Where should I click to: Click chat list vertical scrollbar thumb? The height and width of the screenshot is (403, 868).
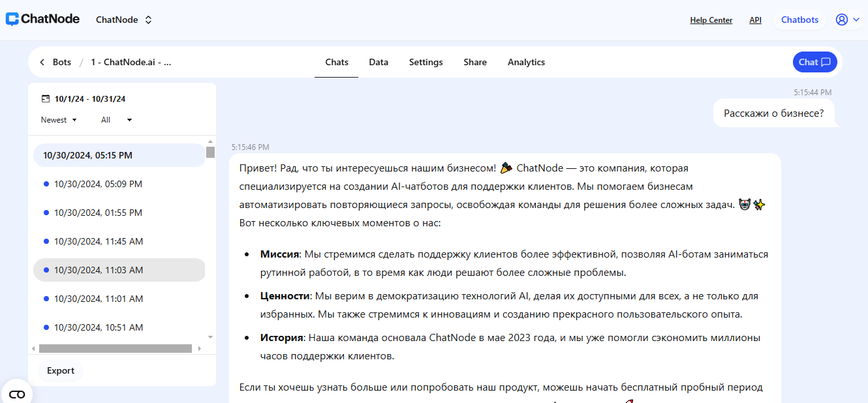point(210,153)
